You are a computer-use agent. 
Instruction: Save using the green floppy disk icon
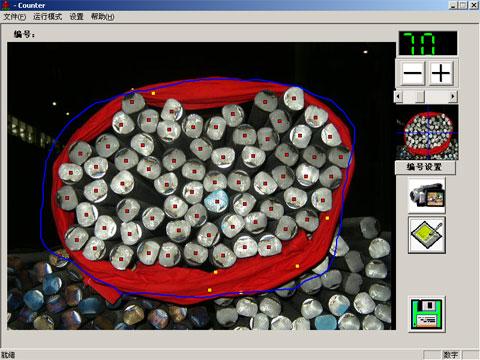427,314
